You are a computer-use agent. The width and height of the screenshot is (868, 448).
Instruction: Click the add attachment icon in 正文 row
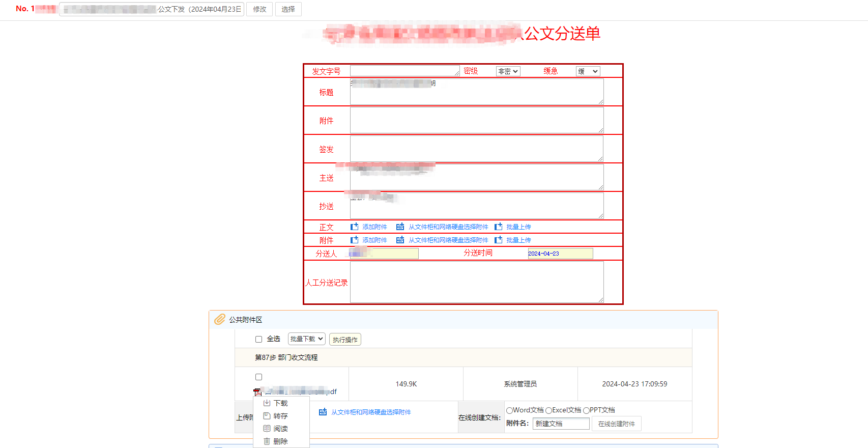355,227
